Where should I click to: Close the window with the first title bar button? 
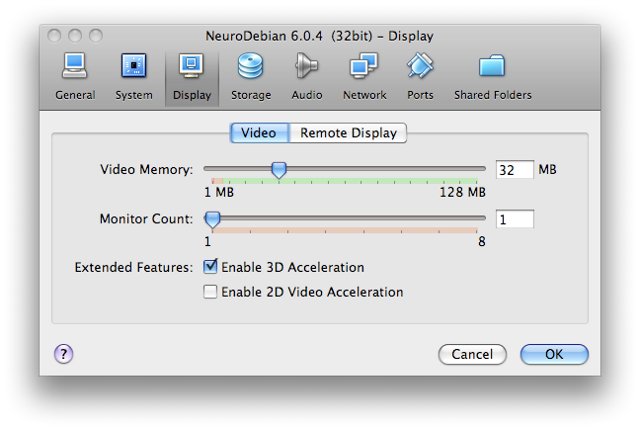tap(54, 36)
